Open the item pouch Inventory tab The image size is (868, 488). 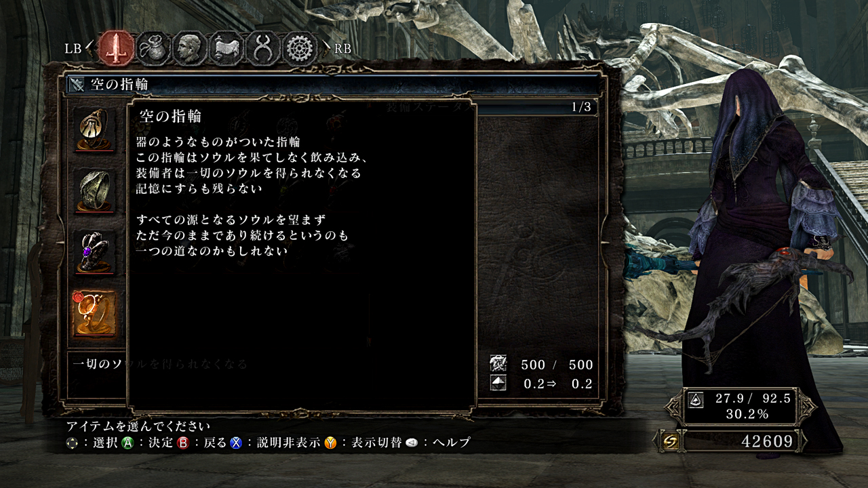153,48
